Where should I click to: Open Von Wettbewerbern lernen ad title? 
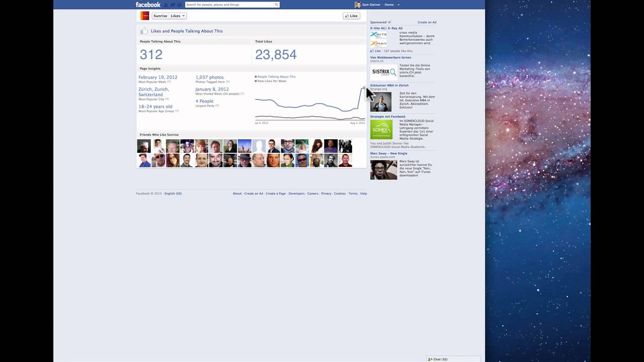[390, 57]
